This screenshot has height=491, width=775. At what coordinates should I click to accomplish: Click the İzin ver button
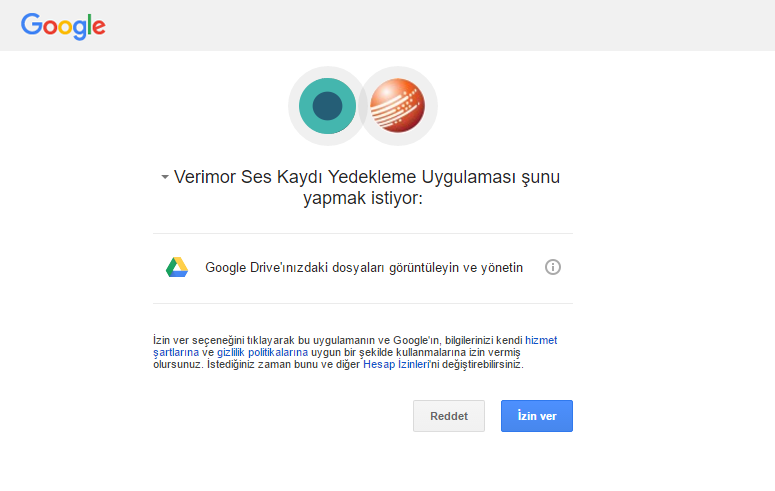(537, 416)
